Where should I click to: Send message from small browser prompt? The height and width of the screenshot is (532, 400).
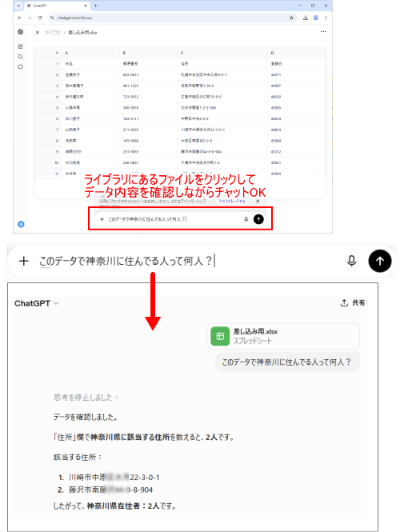pyautogui.click(x=258, y=219)
